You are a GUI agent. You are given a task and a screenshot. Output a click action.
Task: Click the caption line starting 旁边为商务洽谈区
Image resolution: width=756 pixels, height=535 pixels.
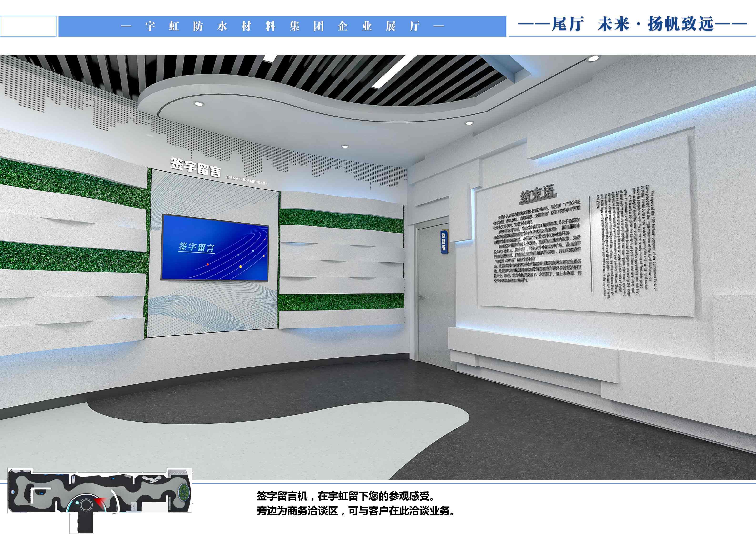tap(356, 511)
